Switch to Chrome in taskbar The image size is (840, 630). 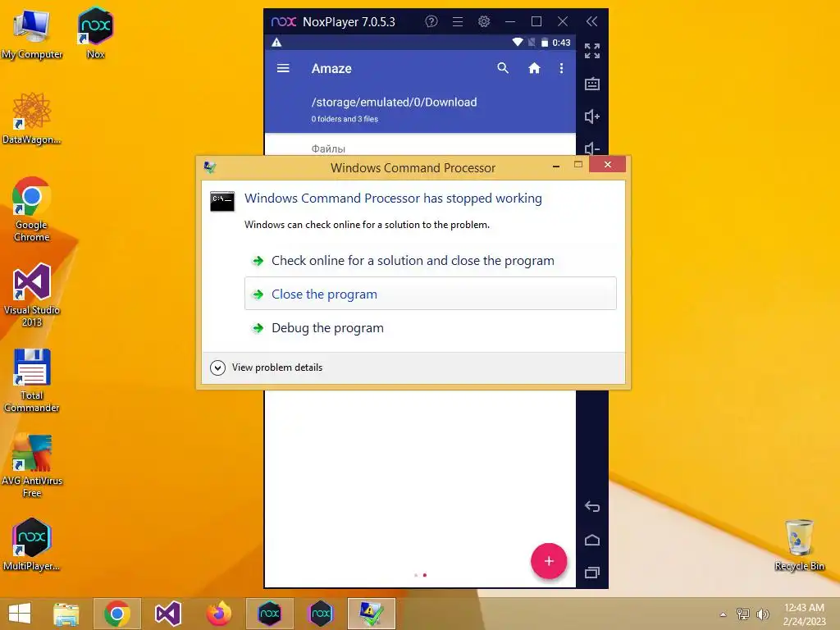117,614
